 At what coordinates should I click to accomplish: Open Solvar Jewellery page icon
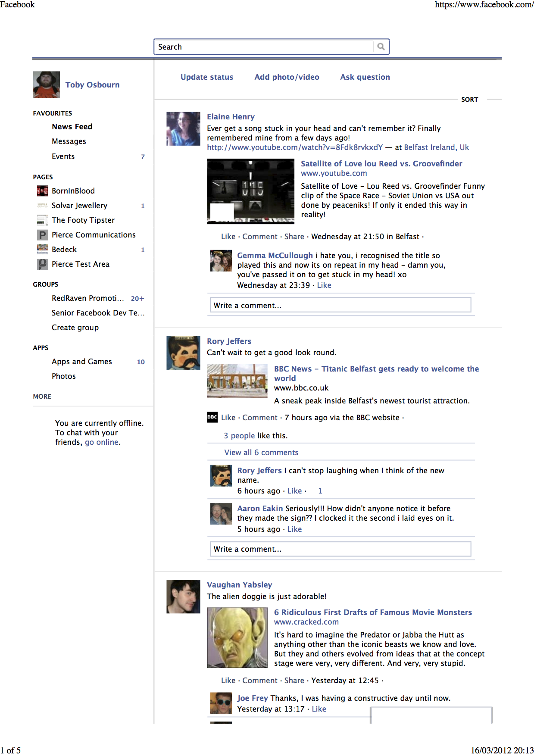[42, 206]
